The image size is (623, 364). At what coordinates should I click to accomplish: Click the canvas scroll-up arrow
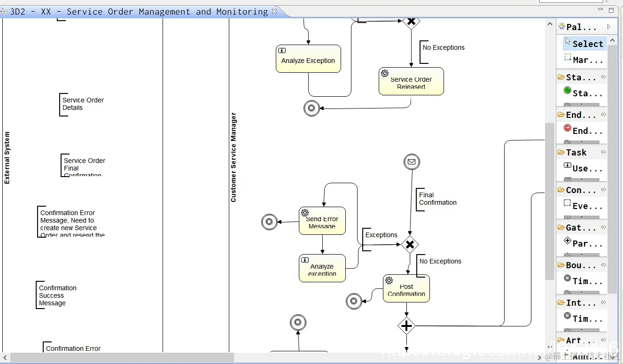550,24
